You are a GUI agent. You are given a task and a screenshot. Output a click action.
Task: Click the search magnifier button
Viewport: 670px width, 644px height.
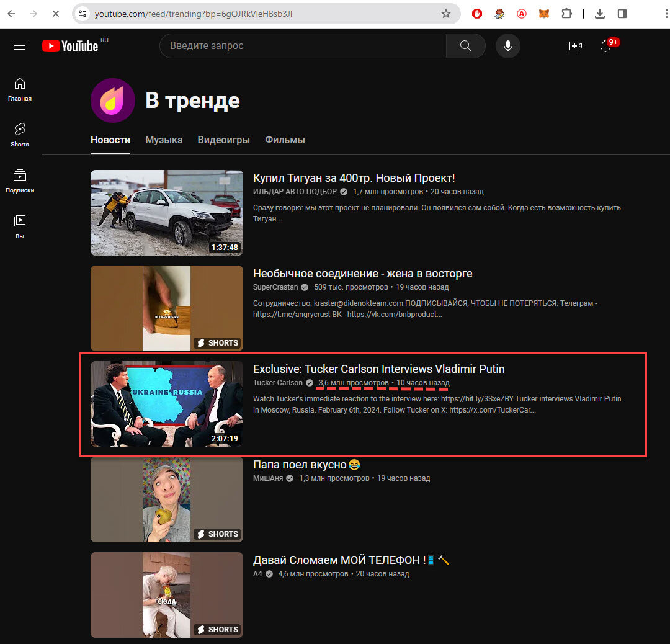[x=465, y=45]
